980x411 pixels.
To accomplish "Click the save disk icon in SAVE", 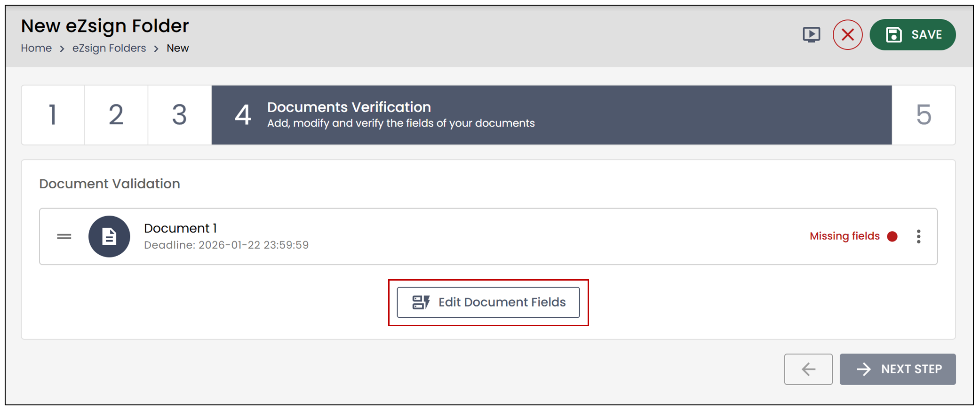I will coord(893,35).
